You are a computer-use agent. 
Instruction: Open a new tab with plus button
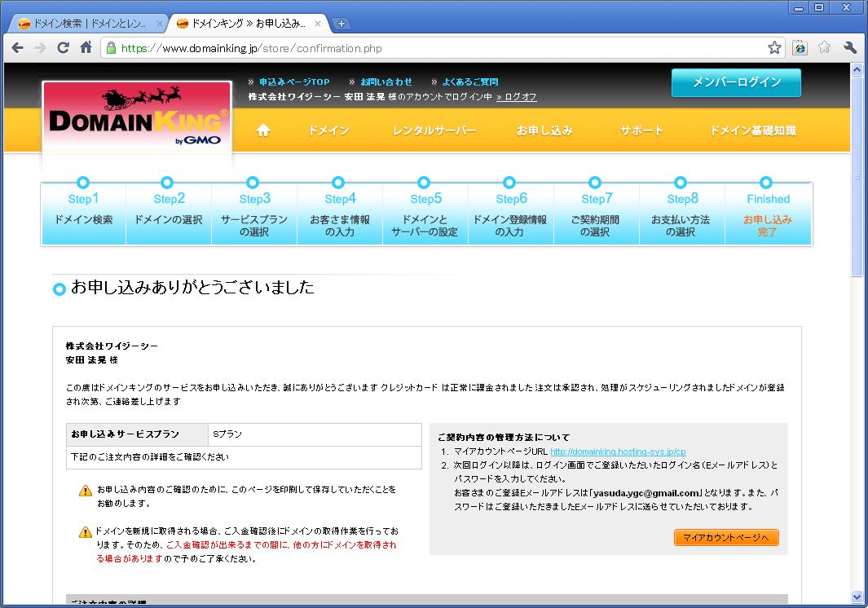342,24
